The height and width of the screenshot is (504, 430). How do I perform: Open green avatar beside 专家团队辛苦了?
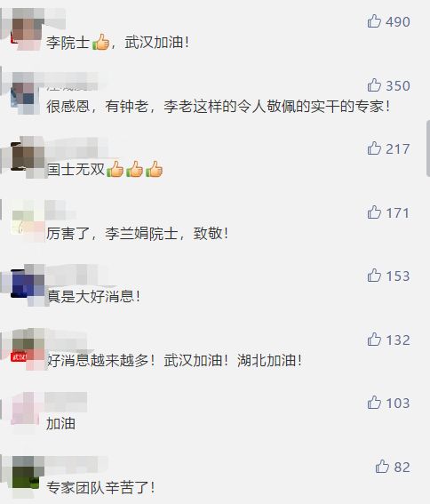click(28, 474)
